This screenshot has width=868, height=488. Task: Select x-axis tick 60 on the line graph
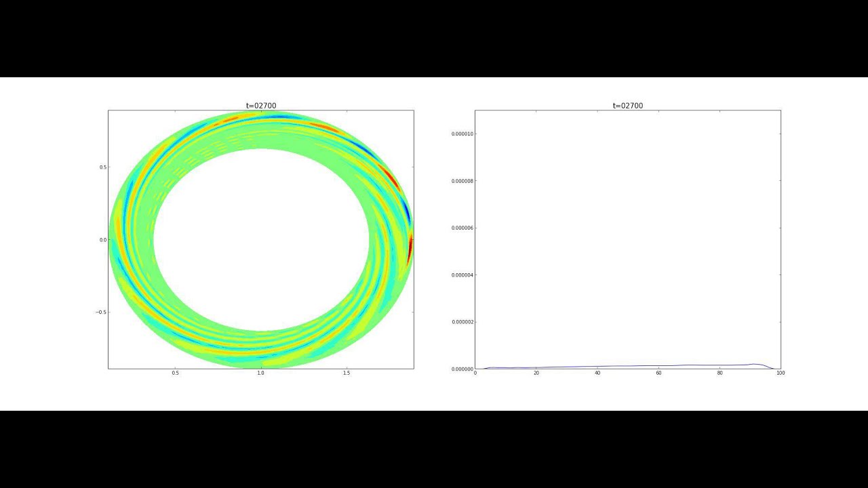658,373
